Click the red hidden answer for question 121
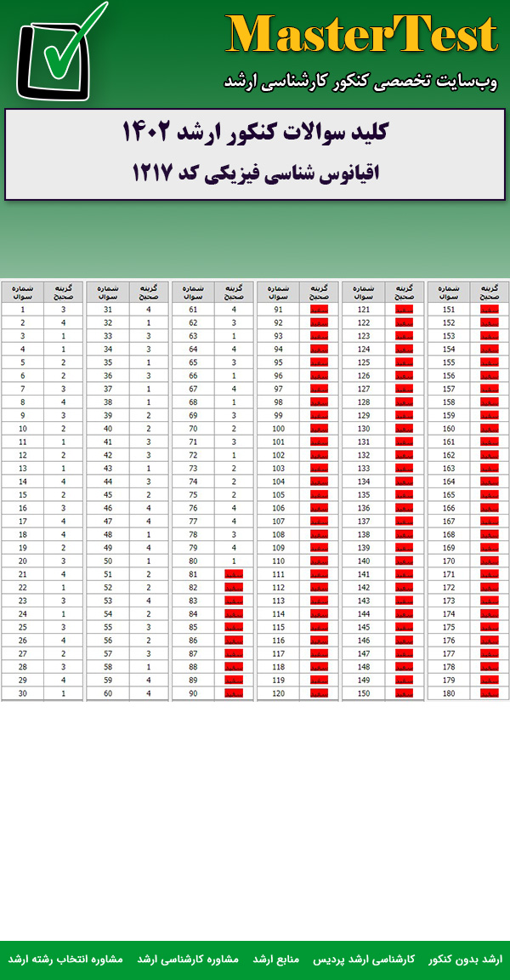 click(x=404, y=310)
